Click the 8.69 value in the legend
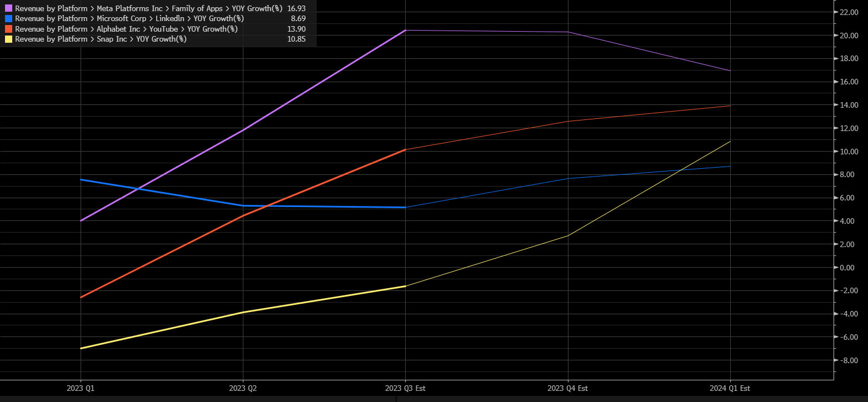 tap(298, 19)
